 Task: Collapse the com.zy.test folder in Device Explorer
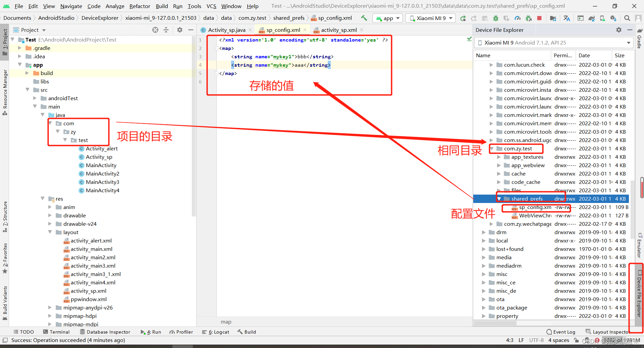492,149
